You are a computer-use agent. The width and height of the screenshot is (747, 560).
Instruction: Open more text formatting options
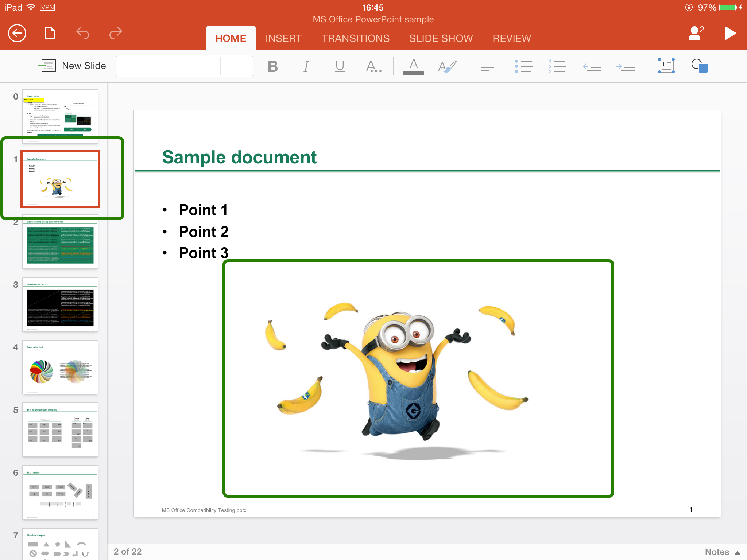(374, 66)
